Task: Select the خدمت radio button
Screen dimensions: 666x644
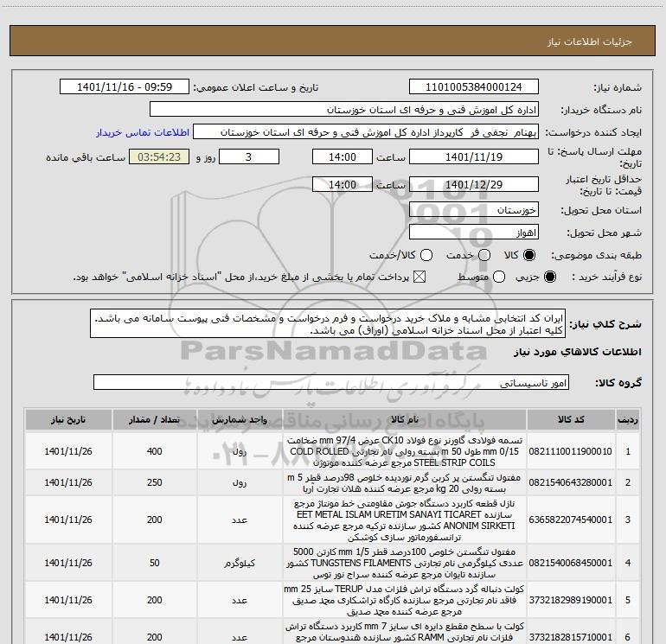Action: coord(484,255)
